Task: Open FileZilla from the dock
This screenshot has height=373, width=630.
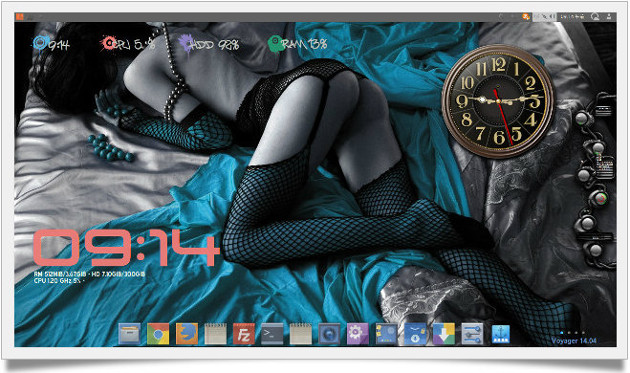Action: click(x=243, y=334)
